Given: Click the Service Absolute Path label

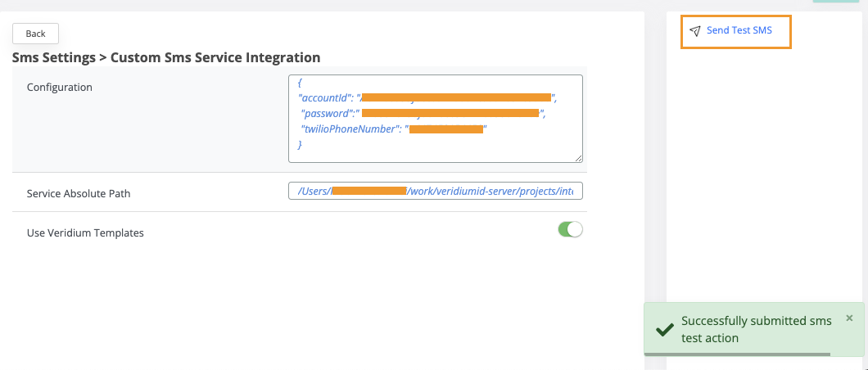Looking at the screenshot, I should click(79, 194).
